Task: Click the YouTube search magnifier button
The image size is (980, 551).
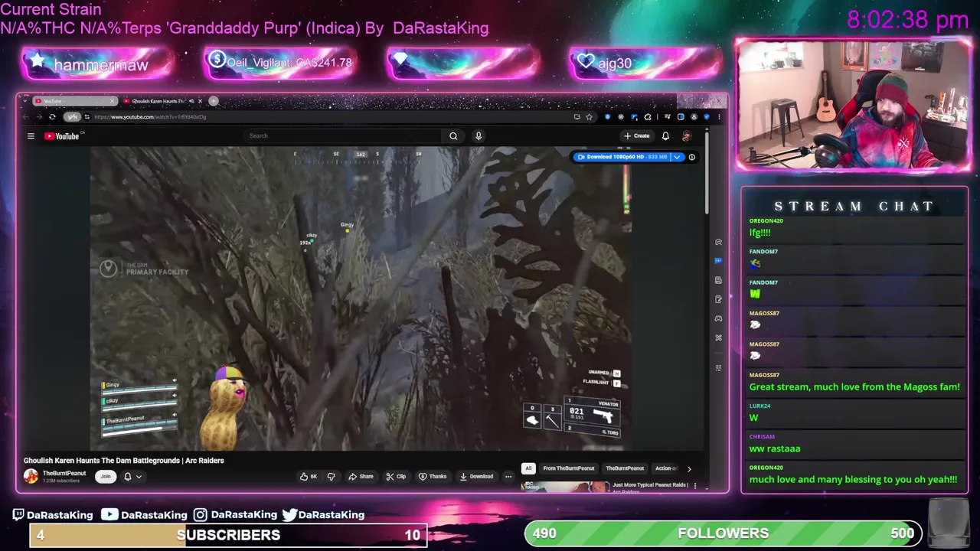Action: tap(453, 136)
